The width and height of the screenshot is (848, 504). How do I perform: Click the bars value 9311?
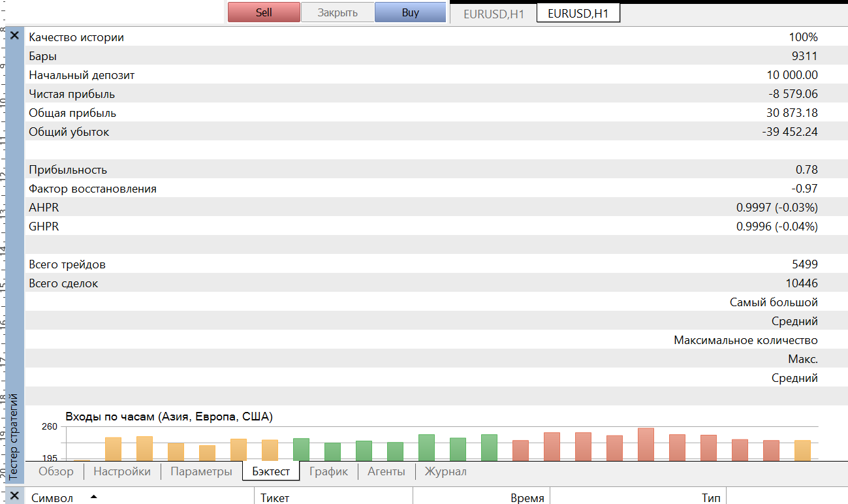pos(806,56)
